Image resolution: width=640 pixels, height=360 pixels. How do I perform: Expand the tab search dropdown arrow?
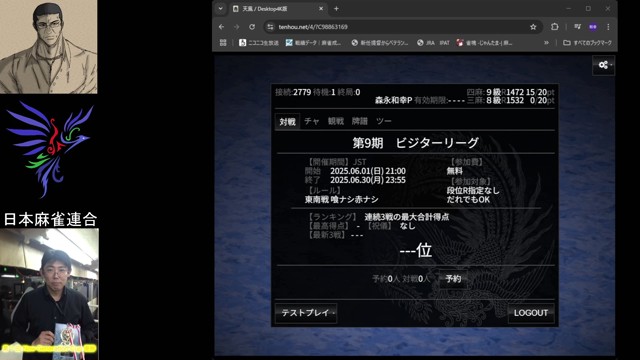pyautogui.click(x=220, y=9)
